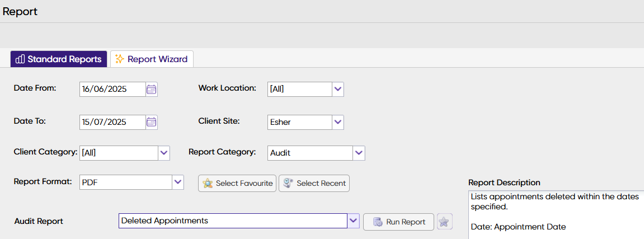Expand the Work Location dropdown
Viewport: 644px width, 239px height.
point(337,89)
